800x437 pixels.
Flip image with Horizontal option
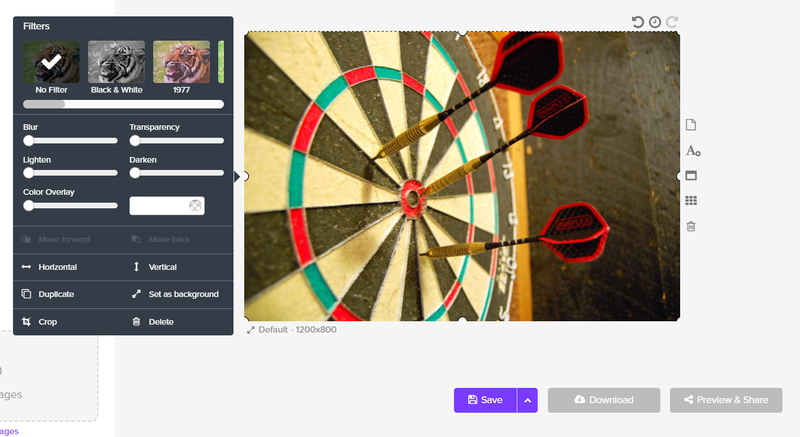click(x=57, y=267)
